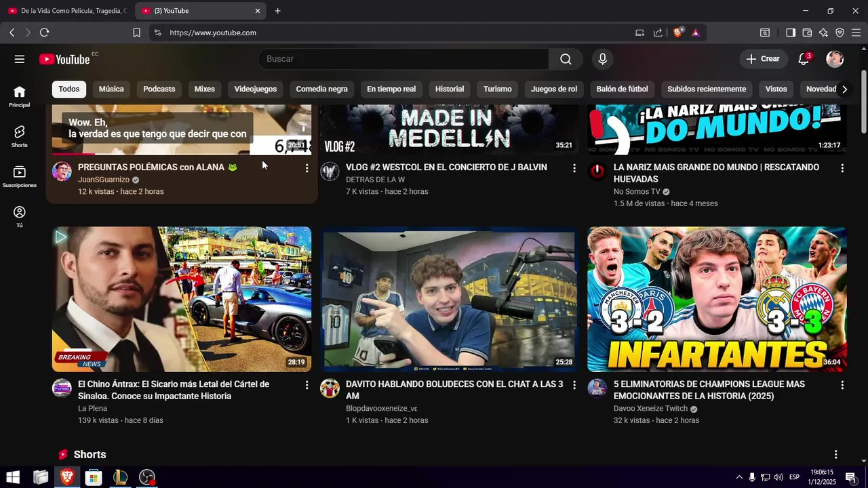Viewport: 868px width, 488px height.
Task: Click the Crear button
Action: point(764,59)
